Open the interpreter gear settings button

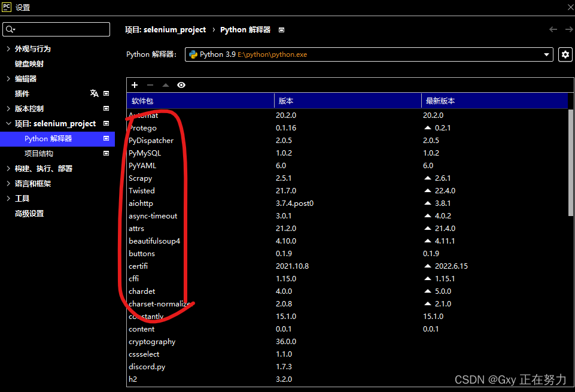[565, 54]
